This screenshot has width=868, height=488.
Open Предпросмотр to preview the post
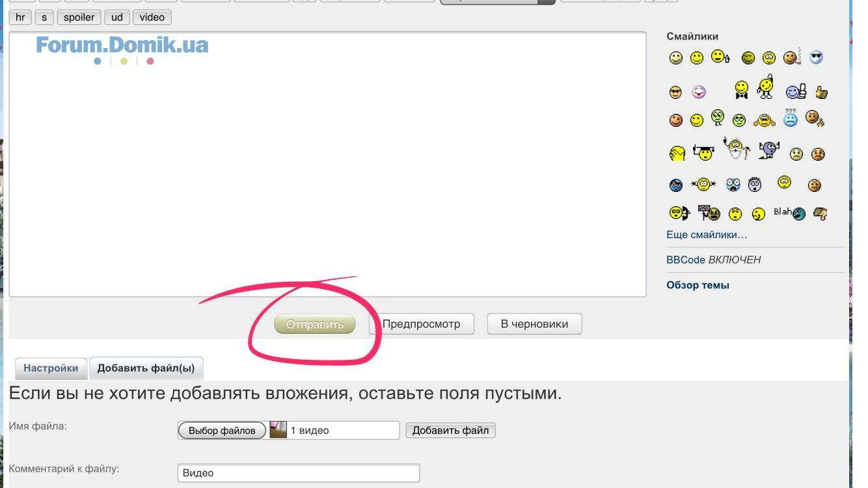422,324
